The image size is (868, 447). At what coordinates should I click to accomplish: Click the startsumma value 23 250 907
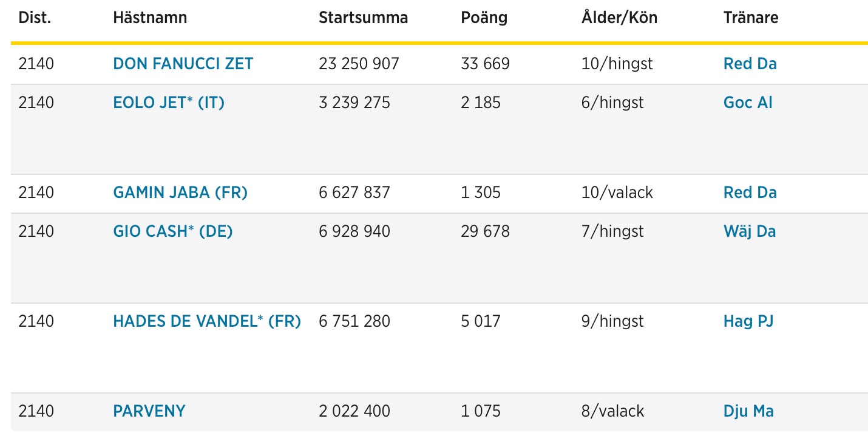(359, 64)
